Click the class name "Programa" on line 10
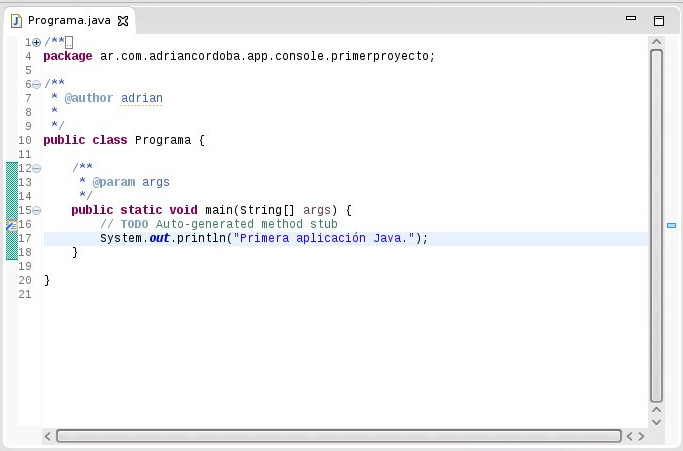Image resolution: width=683 pixels, height=451 pixels. pyautogui.click(x=163, y=140)
